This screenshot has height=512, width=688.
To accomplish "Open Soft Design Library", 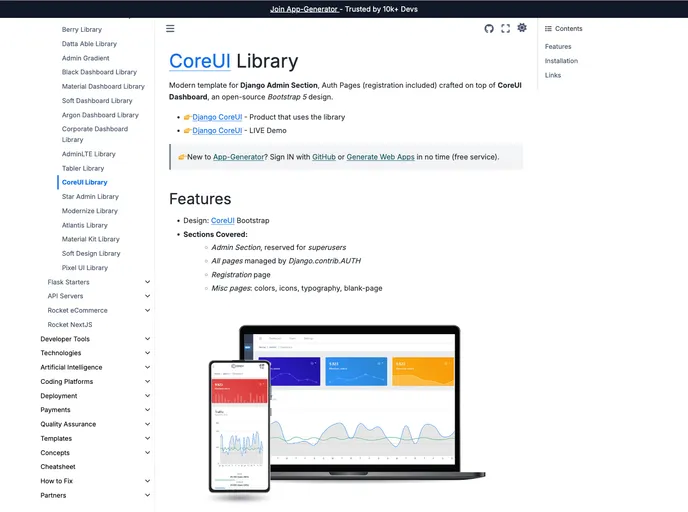I will [91, 253].
